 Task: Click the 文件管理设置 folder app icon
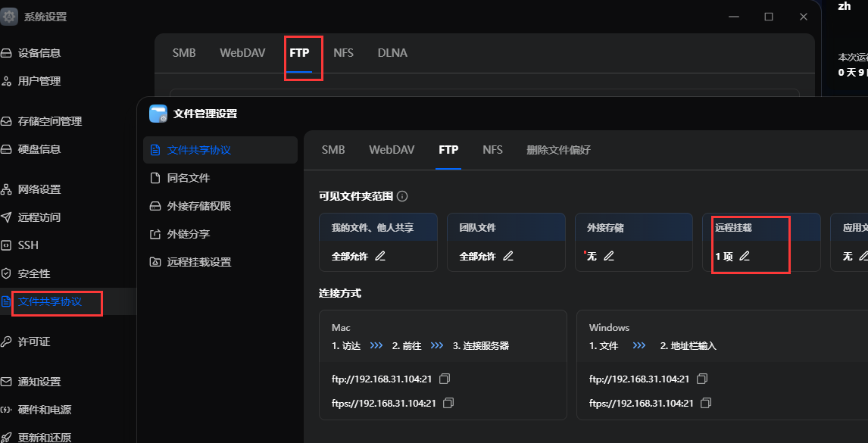[158, 114]
